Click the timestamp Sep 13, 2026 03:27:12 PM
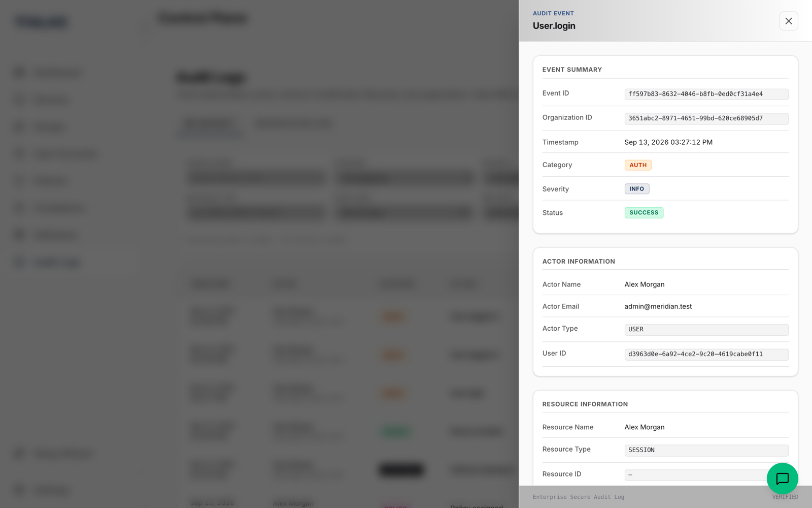812x508 pixels. point(668,142)
